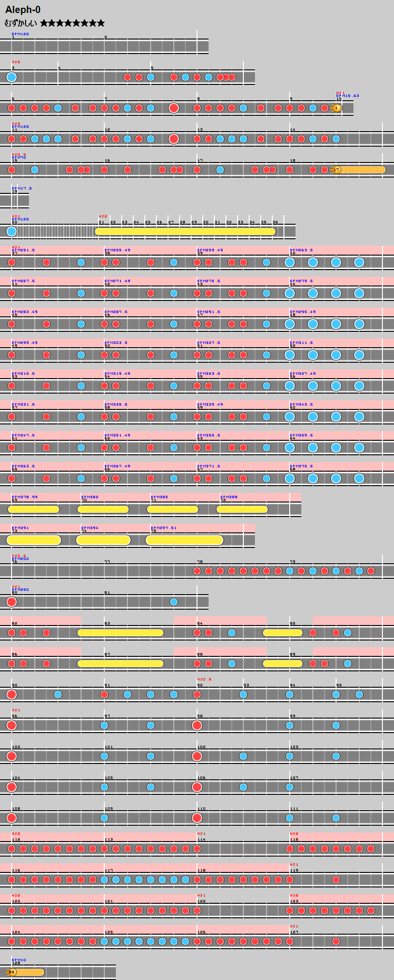Click the big yellow drumroll at measure 75
Image resolution: width=394 pixels, height=980 pixels.
(184, 540)
